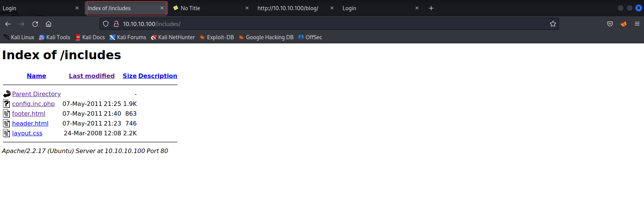Close the last Login tab
The height and width of the screenshot is (213, 644).
click(x=417, y=8)
